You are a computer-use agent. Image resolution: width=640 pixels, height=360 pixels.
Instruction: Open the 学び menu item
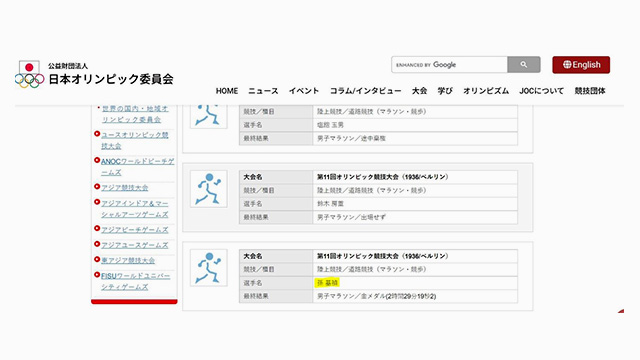point(445,91)
